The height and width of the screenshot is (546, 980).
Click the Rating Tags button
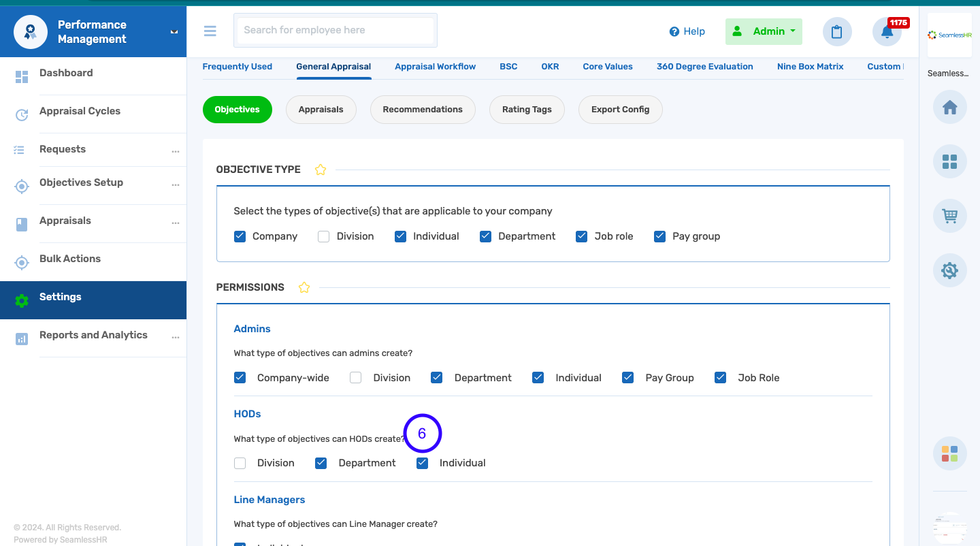[x=527, y=109]
